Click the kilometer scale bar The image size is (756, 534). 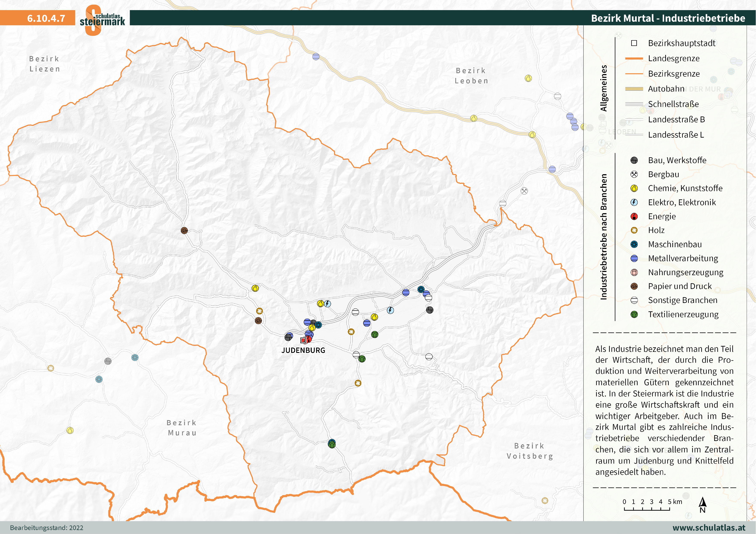(x=647, y=509)
